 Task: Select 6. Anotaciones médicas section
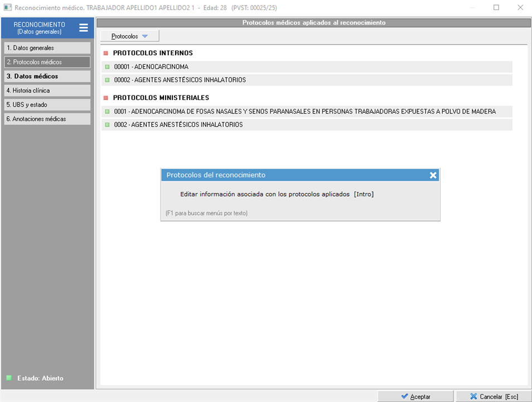click(47, 119)
